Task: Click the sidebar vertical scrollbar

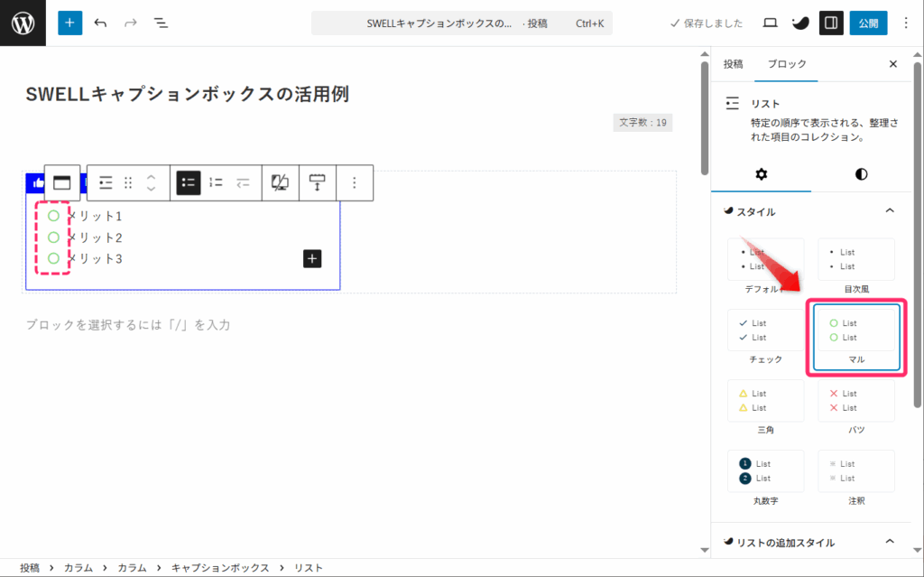Action: (x=918, y=233)
